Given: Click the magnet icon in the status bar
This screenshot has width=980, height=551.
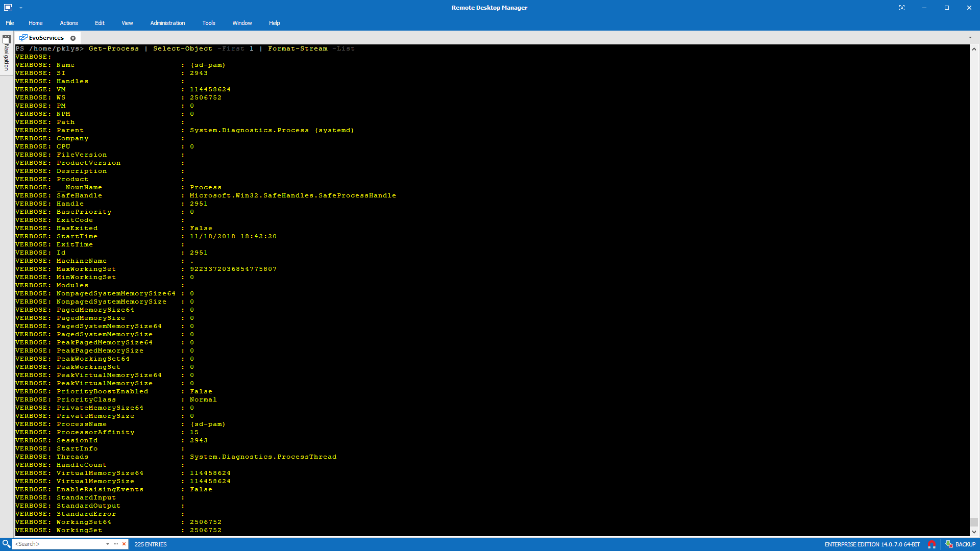Looking at the screenshot, I should pos(933,544).
